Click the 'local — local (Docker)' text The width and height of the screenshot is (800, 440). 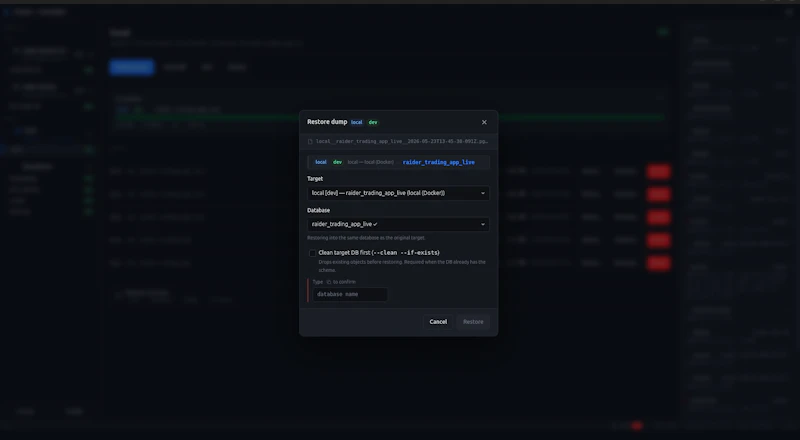point(370,162)
